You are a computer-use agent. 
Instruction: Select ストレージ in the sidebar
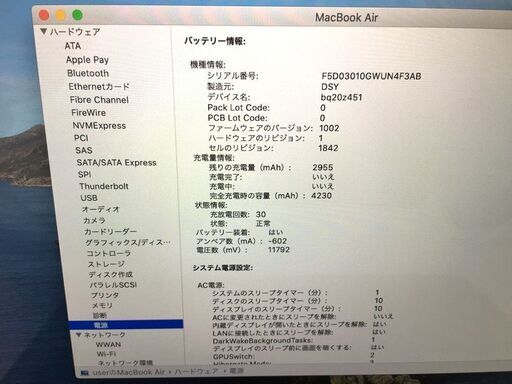106,264
